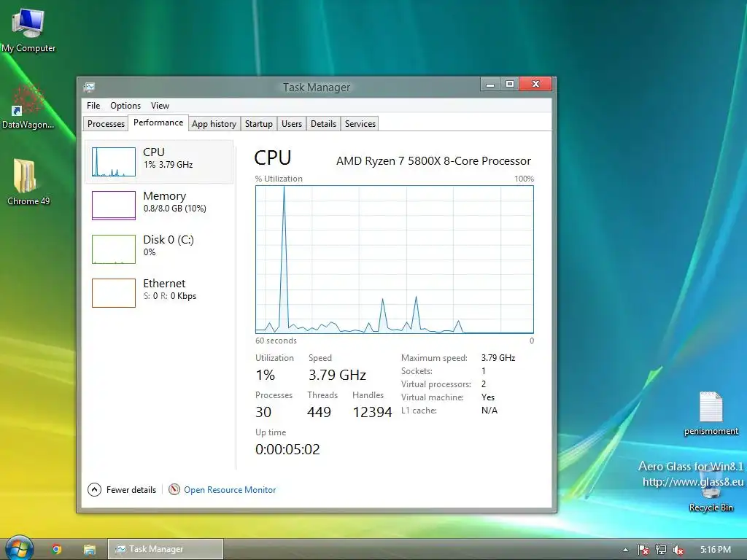
Task: Select the Recycle Bin icon
Action: [x=711, y=488]
